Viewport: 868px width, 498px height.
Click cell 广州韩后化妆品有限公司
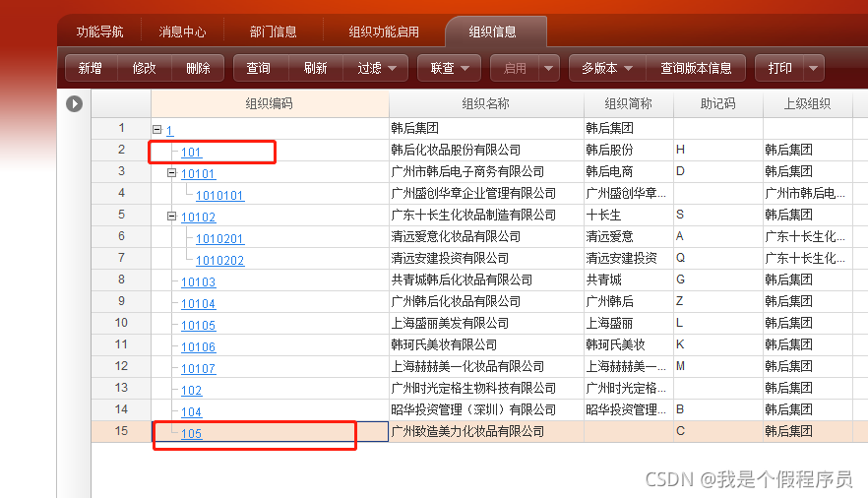pyautogui.click(x=486, y=301)
